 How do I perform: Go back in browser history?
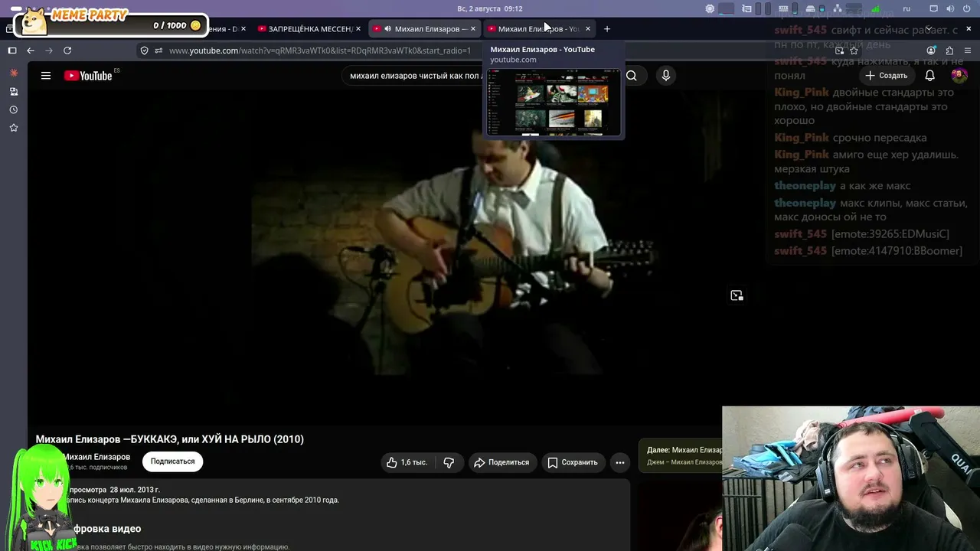click(x=31, y=51)
